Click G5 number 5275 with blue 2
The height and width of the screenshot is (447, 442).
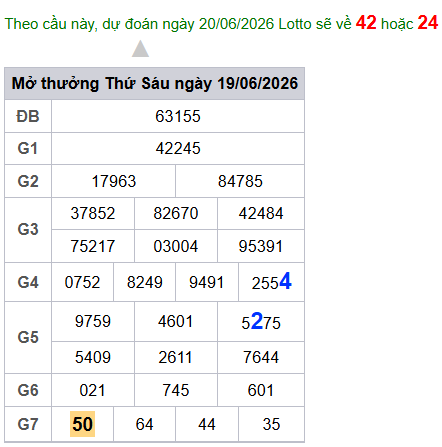[261, 322]
